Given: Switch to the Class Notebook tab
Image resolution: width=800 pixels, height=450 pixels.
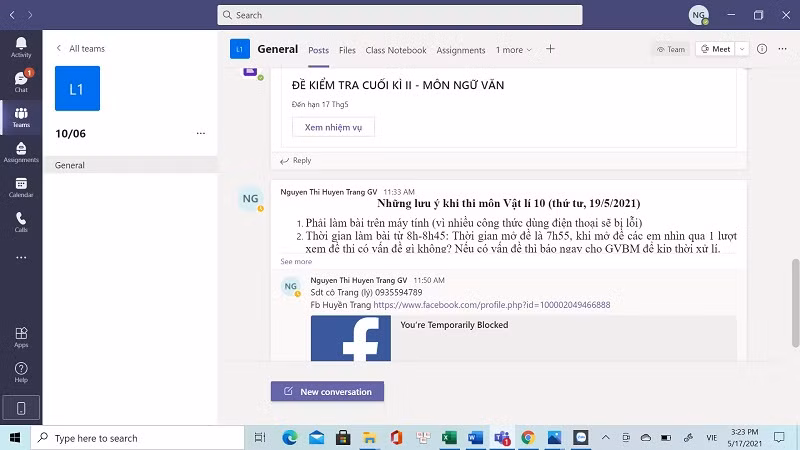Looking at the screenshot, I should pyautogui.click(x=396, y=50).
